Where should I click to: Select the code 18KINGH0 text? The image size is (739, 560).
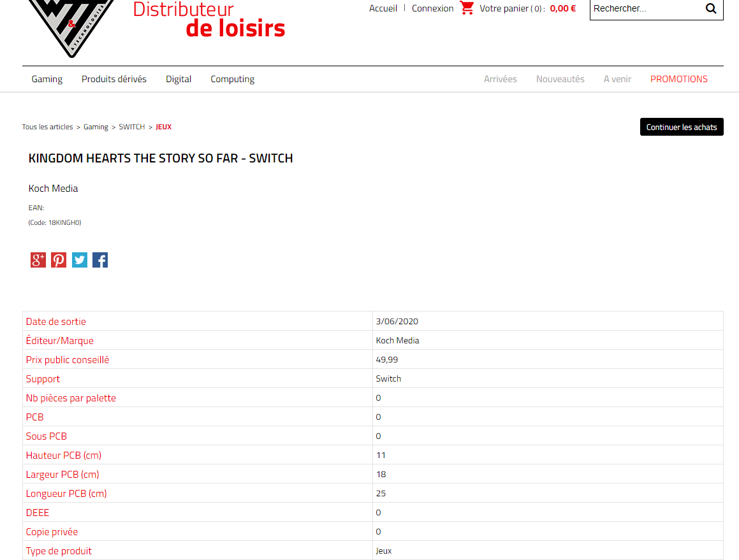coord(55,222)
